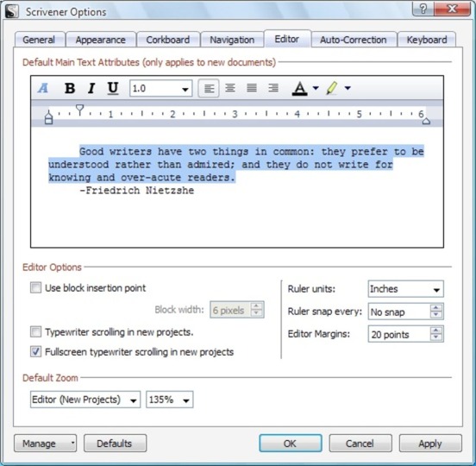Image resolution: width=476 pixels, height=466 pixels.
Task: Apply text color with the A icon
Action: pyautogui.click(x=299, y=88)
